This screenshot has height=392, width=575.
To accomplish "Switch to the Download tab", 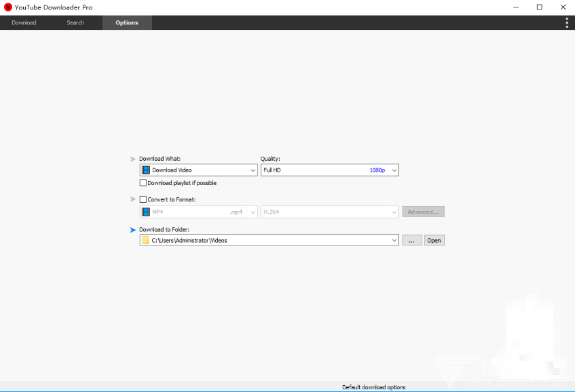I will coord(24,22).
